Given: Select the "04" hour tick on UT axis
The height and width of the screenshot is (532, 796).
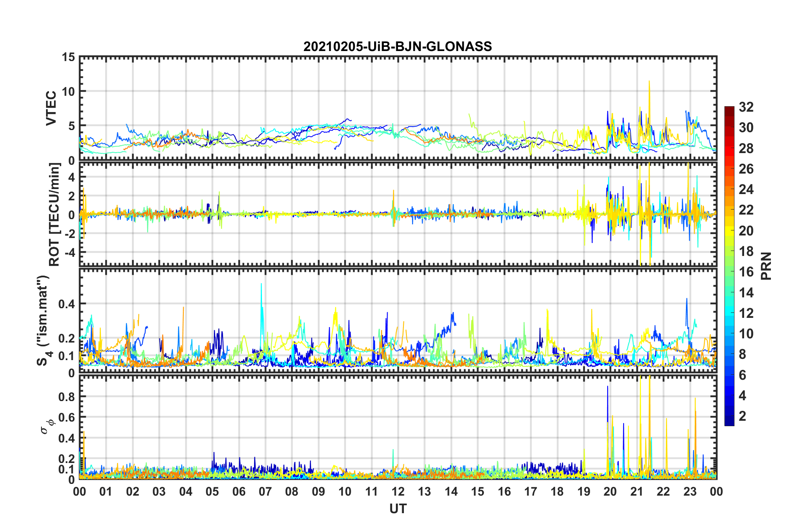Looking at the screenshot, I should tap(186, 491).
